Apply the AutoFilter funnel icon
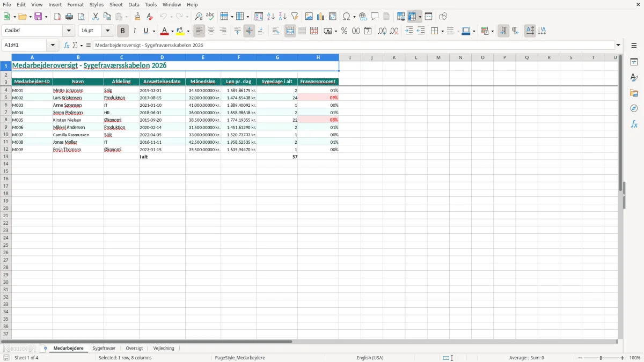This screenshot has height=362, width=644. [295, 17]
